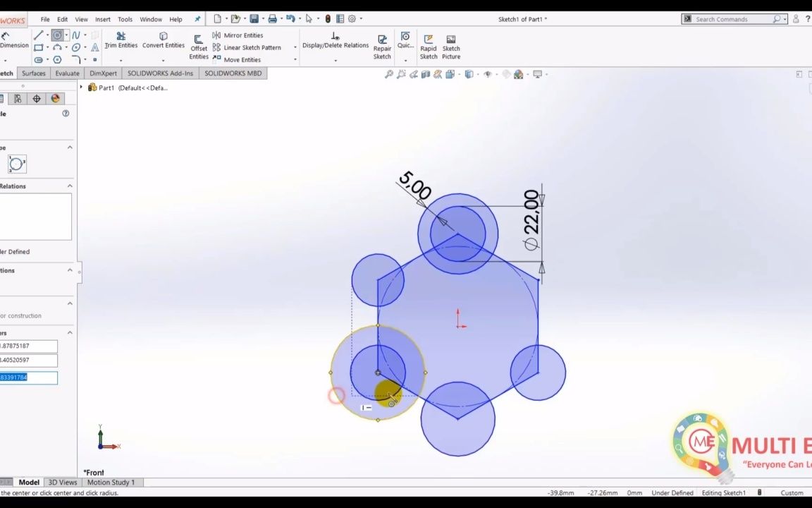Open the Tools menu

click(125, 19)
